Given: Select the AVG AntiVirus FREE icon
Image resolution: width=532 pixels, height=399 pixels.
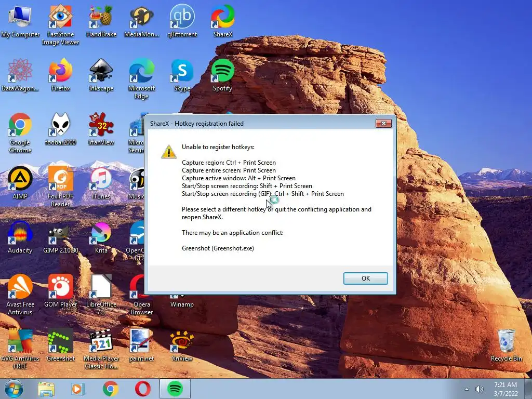Looking at the screenshot, I should coord(20,350).
